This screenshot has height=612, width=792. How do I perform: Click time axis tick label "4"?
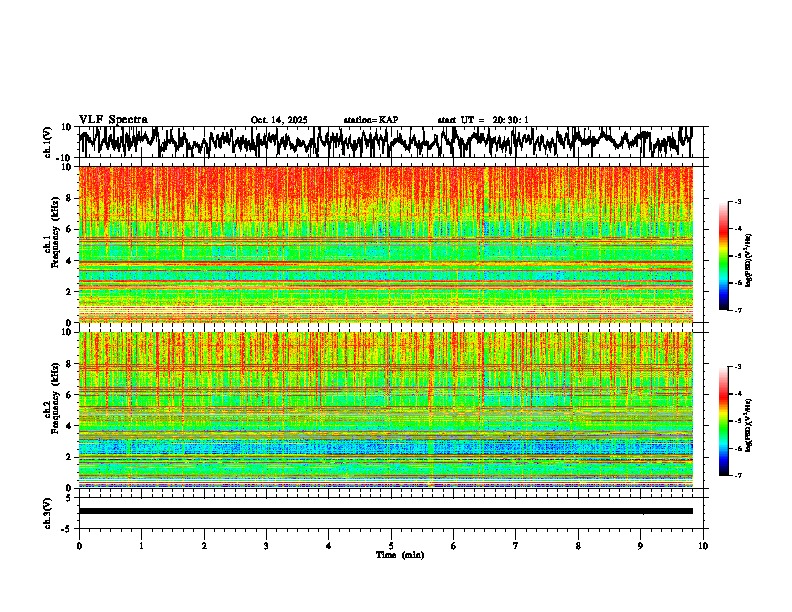pos(329,546)
